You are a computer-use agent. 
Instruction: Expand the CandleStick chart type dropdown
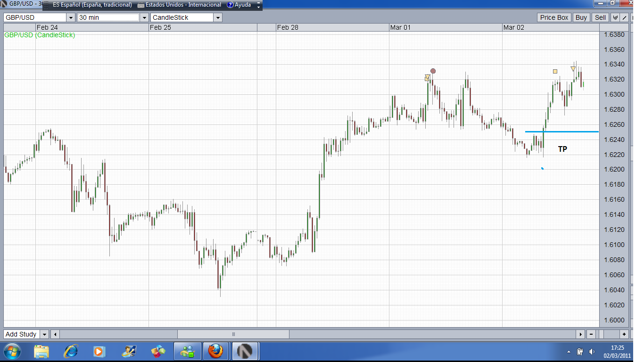click(x=218, y=17)
